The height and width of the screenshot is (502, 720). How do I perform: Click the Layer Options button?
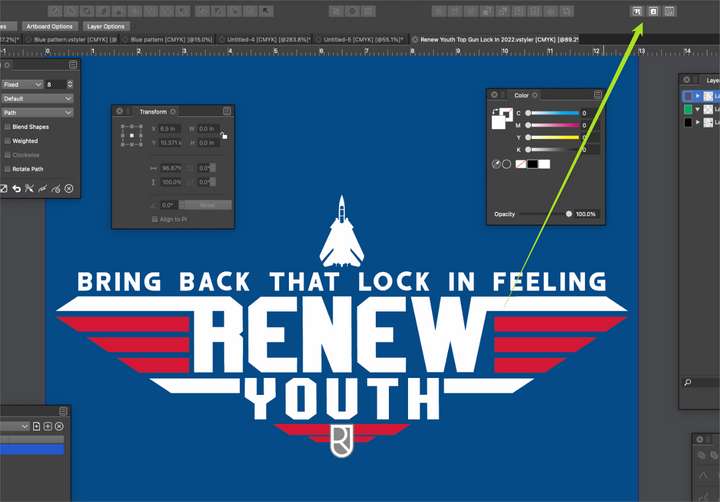point(106,27)
